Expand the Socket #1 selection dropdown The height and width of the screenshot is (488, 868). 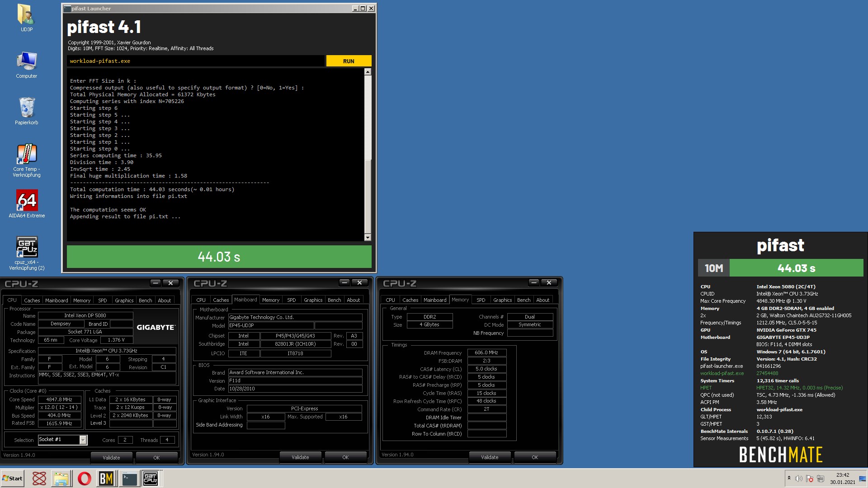[83, 440]
